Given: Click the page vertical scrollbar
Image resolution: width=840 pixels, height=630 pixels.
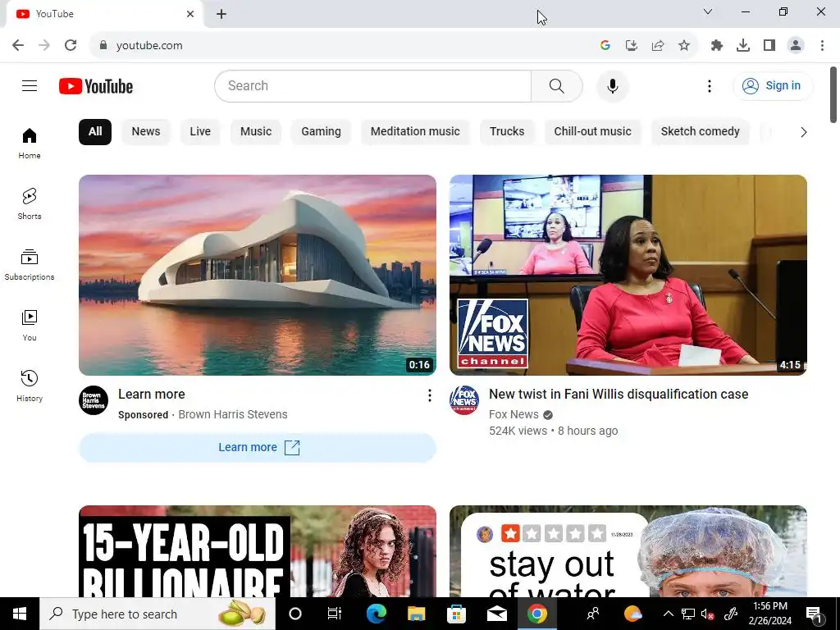Looking at the screenshot, I should click(x=833, y=95).
